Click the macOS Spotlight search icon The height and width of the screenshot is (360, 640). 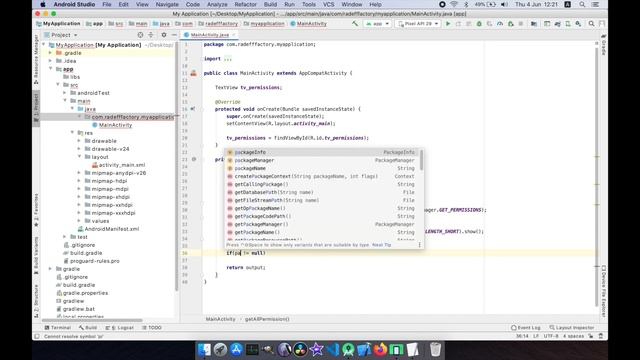pos(582,4)
